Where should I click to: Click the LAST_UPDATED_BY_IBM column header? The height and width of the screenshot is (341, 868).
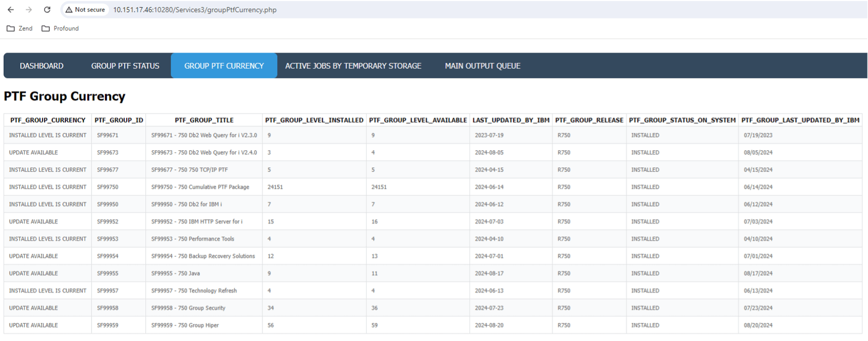[x=511, y=120]
